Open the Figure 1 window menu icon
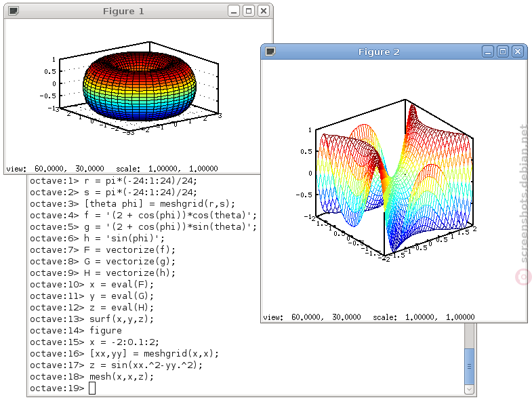Viewport: 532px width, 402px height. pos(14,11)
